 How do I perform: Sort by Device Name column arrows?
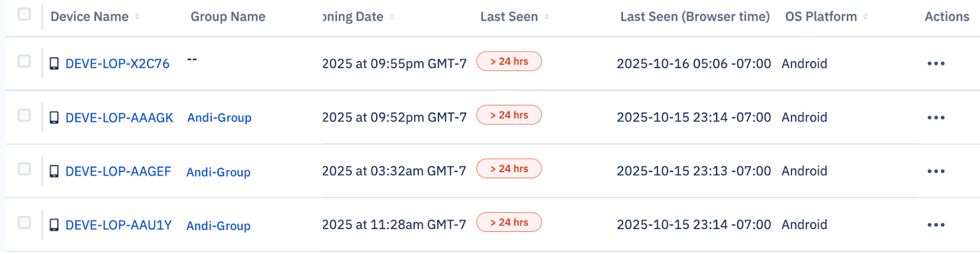pos(137,17)
